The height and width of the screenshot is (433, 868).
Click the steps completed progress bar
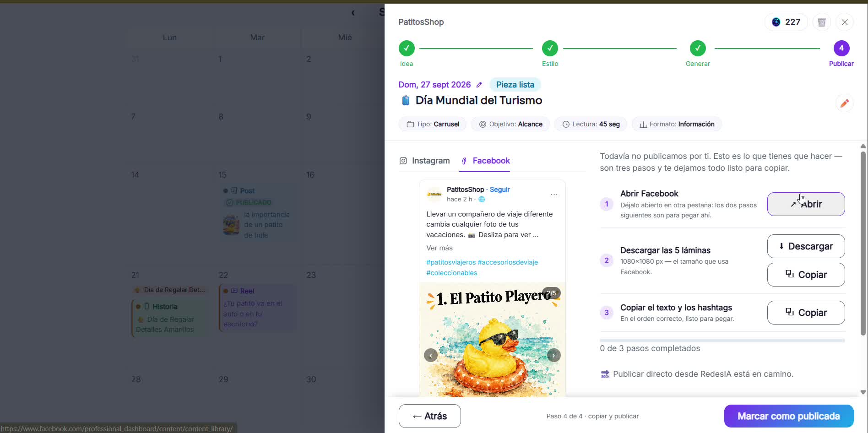click(x=722, y=341)
